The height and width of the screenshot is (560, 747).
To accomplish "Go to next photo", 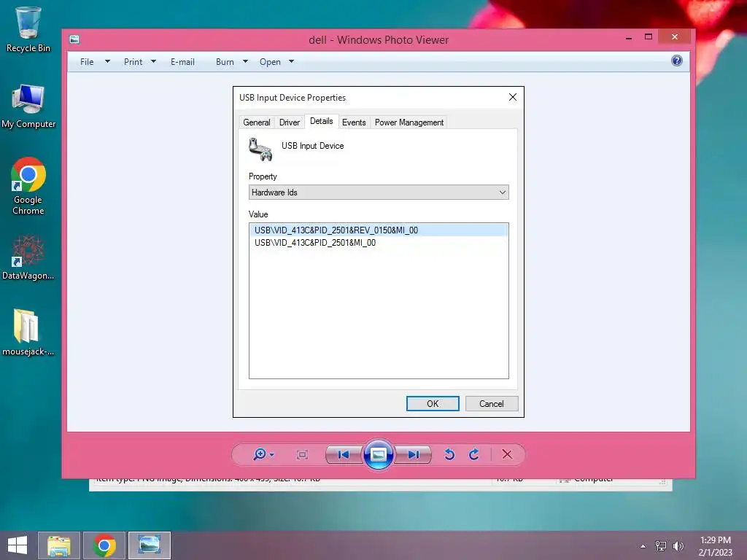I will (x=414, y=455).
